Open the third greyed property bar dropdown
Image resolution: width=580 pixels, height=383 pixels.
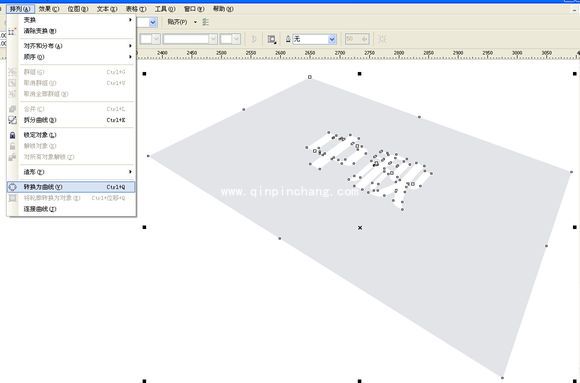(x=236, y=39)
